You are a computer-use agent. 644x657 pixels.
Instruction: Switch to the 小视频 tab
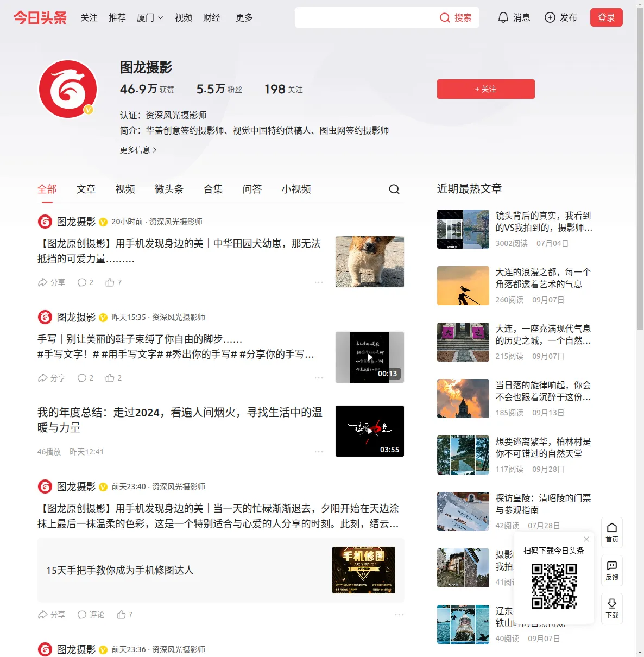296,189
